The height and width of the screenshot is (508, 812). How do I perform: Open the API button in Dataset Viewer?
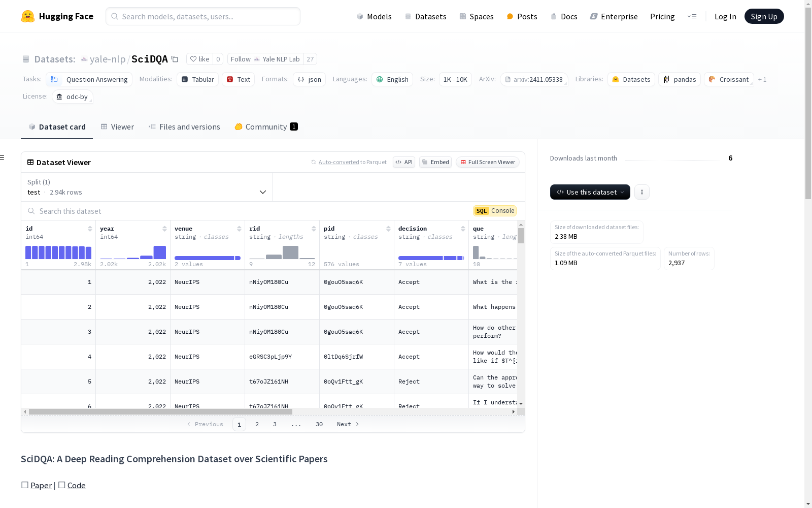(x=404, y=162)
